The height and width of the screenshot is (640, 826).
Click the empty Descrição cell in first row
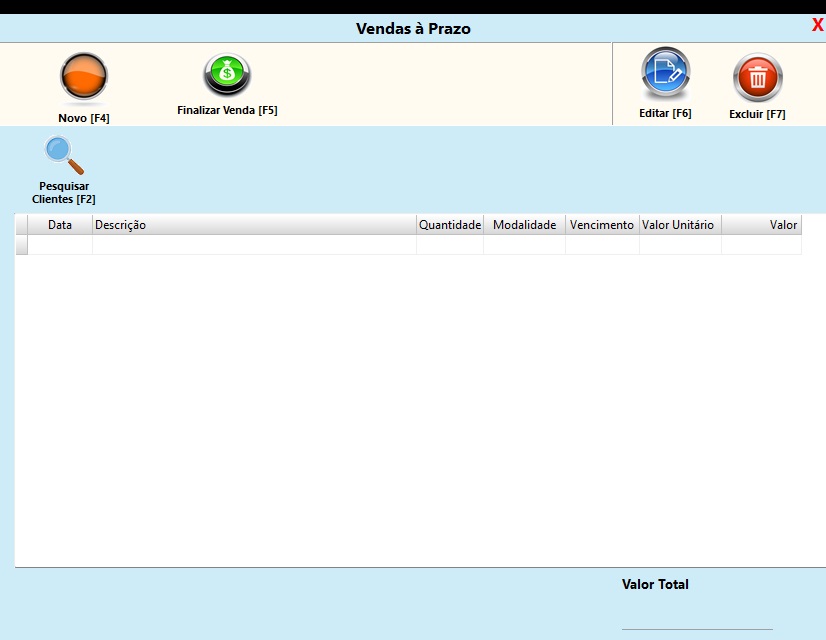pyautogui.click(x=254, y=245)
